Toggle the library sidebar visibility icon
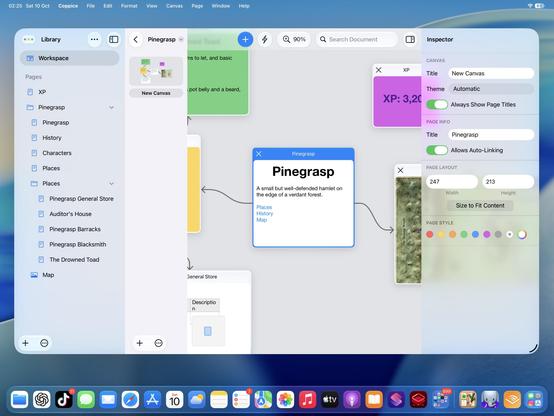Screen dimensions: 554x416 click(114, 39)
